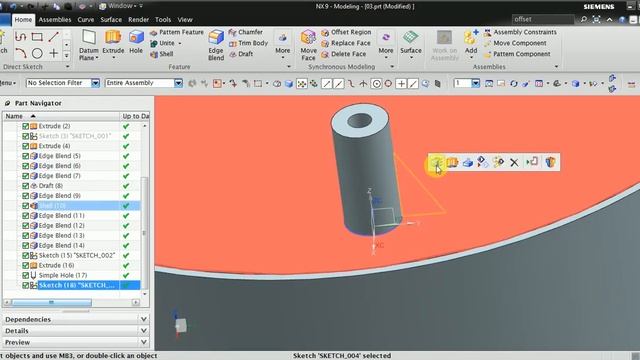Pick the Line sketch tool
Viewport: 640px width, 360px height.
coord(53,37)
